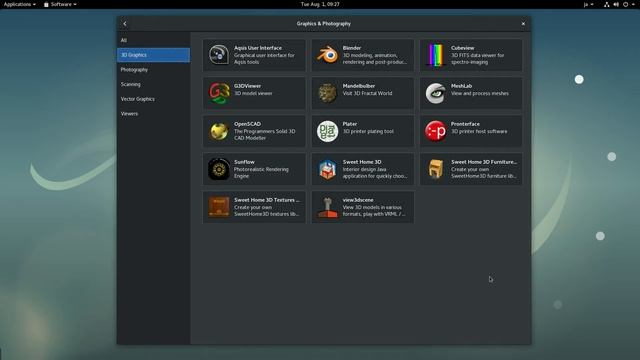Screen dimensions: 640x360
Task: Click the Blender logo icon
Action: click(327, 55)
